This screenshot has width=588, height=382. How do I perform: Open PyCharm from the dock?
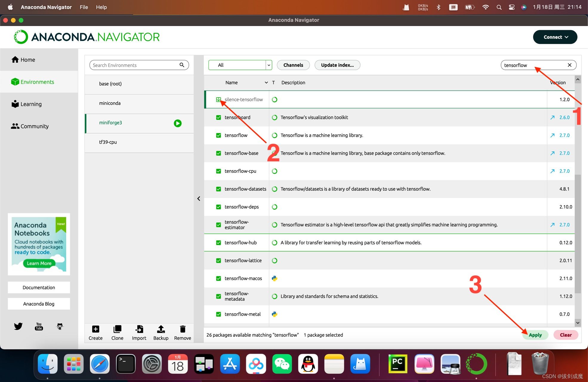click(x=398, y=364)
